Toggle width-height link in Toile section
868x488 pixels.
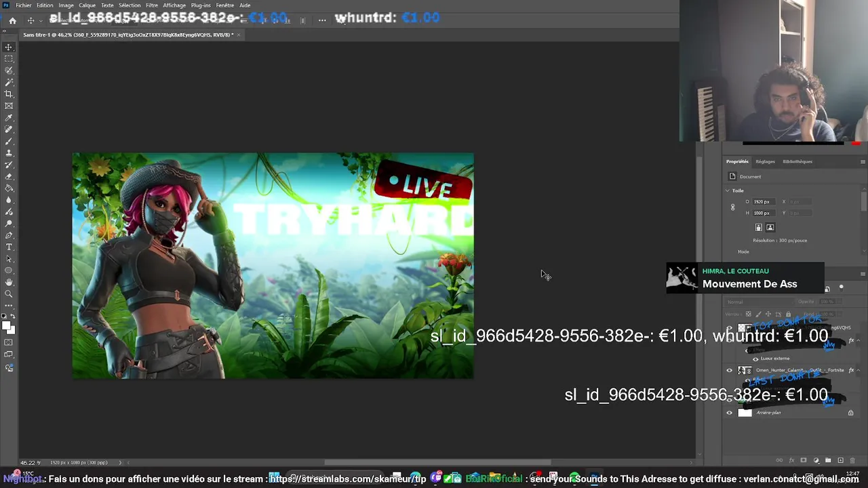click(732, 207)
